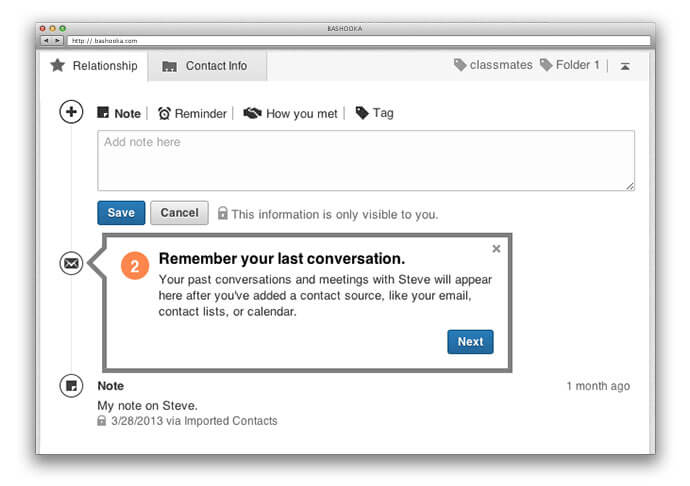Click inside the Add note here field
The width and height of the screenshot is (690, 486).
(365, 160)
